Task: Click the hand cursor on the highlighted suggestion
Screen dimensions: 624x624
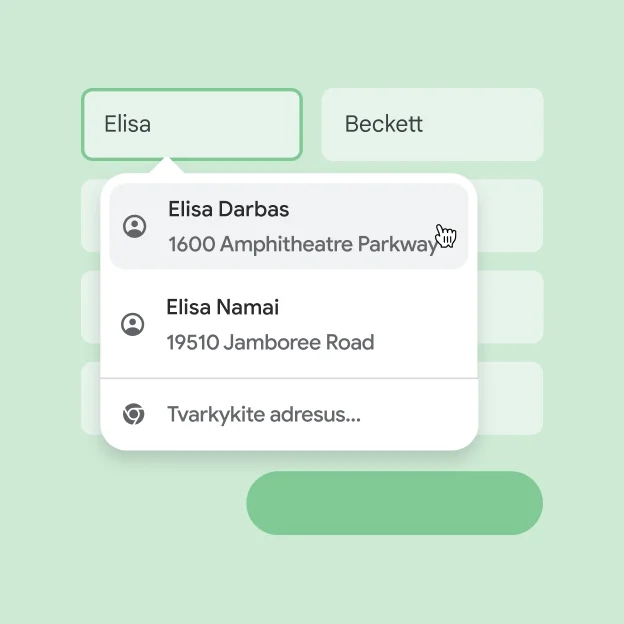Action: click(x=446, y=236)
